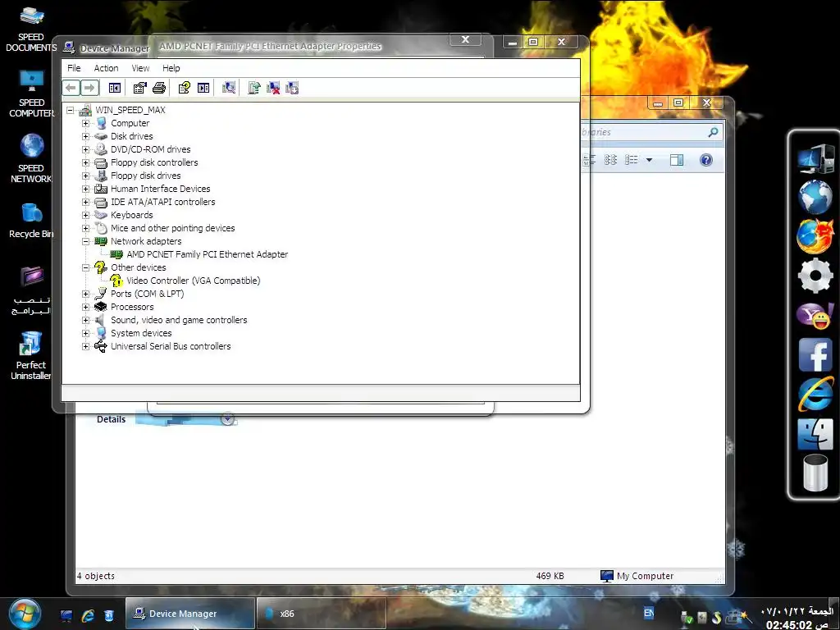
Task: Click the Update Driver toolbar icon
Action: (254, 88)
